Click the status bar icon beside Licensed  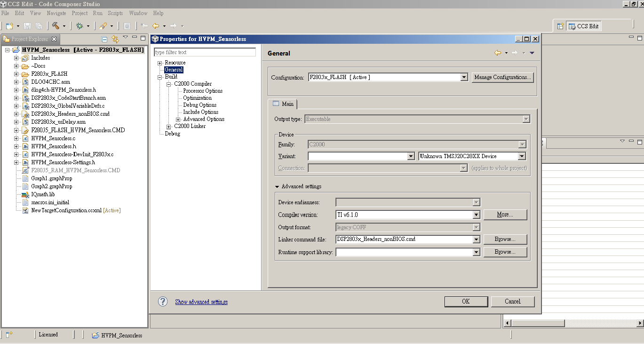(9, 335)
